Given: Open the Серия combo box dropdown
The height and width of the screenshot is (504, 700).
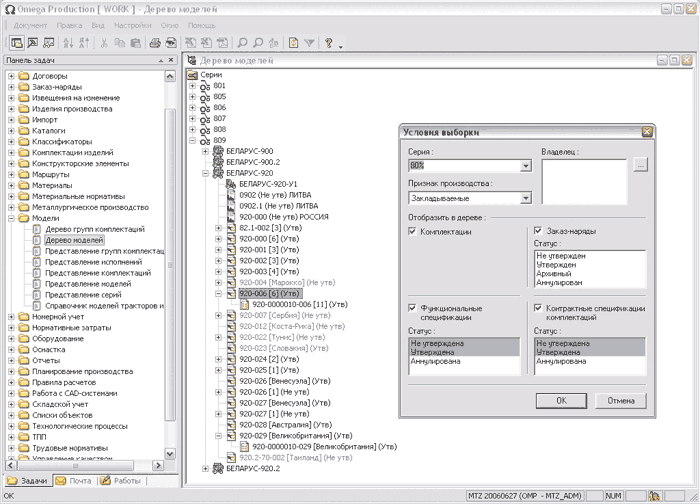Looking at the screenshot, I should (526, 166).
